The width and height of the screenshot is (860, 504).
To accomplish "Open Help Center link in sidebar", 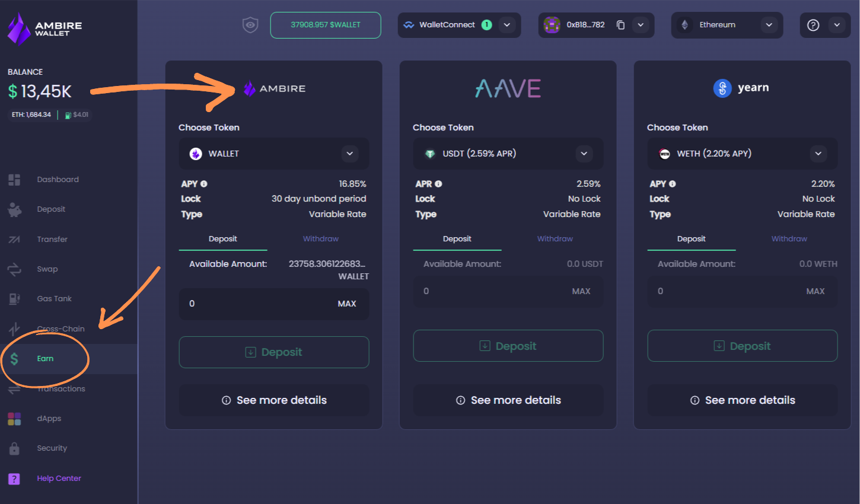I will 59,479.
